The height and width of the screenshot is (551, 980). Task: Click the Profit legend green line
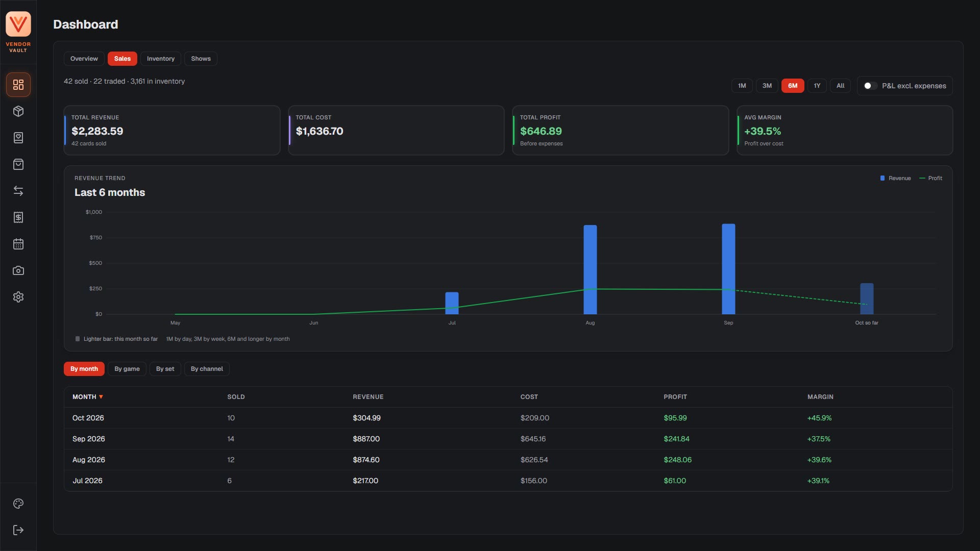coord(922,178)
